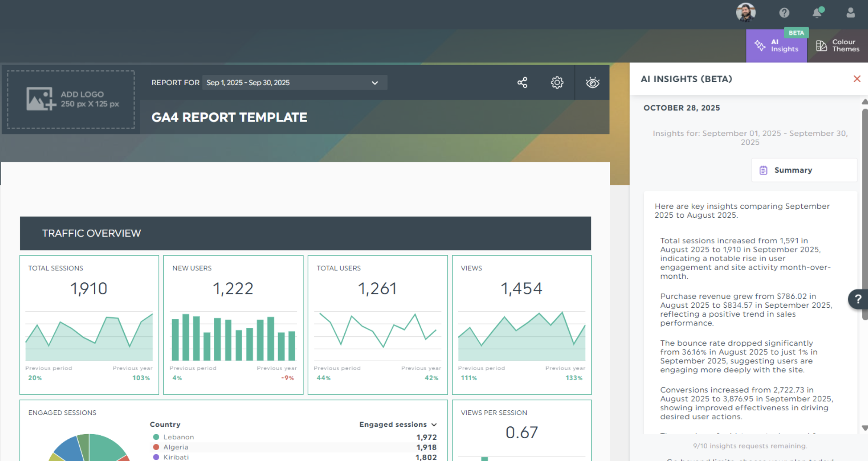Click the share report icon
868x464 pixels.
522,83
